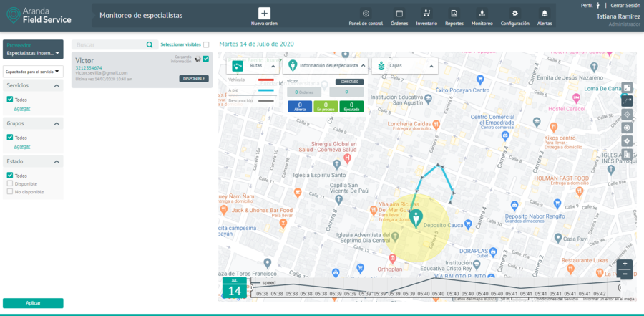The height and width of the screenshot is (316, 644).
Task: Click Agregar link under Servicios
Action: [22, 109]
